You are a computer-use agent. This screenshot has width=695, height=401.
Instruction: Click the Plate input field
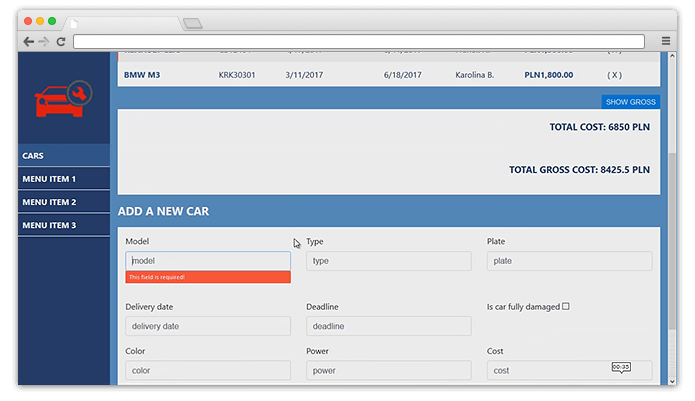[569, 260]
